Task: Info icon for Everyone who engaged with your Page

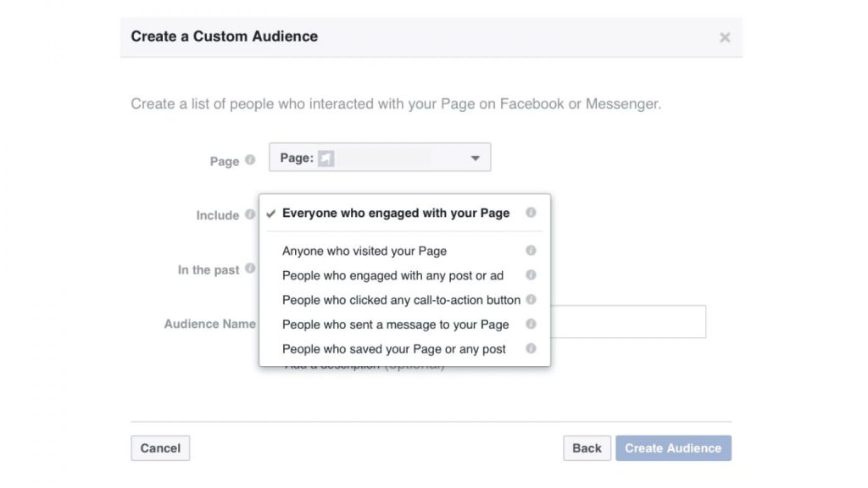Action: [x=531, y=213]
